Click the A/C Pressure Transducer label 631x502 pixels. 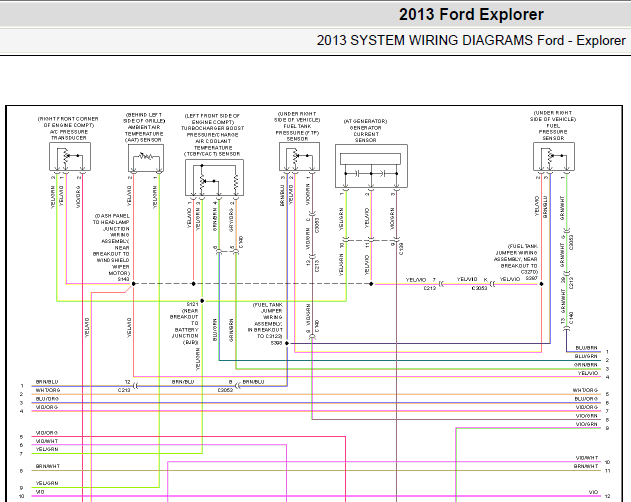(x=68, y=128)
